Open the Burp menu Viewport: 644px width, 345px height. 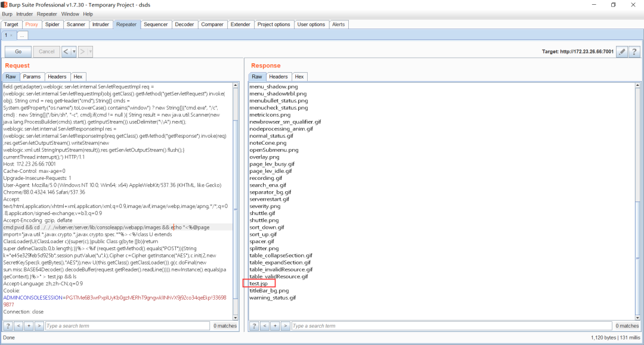coord(7,14)
